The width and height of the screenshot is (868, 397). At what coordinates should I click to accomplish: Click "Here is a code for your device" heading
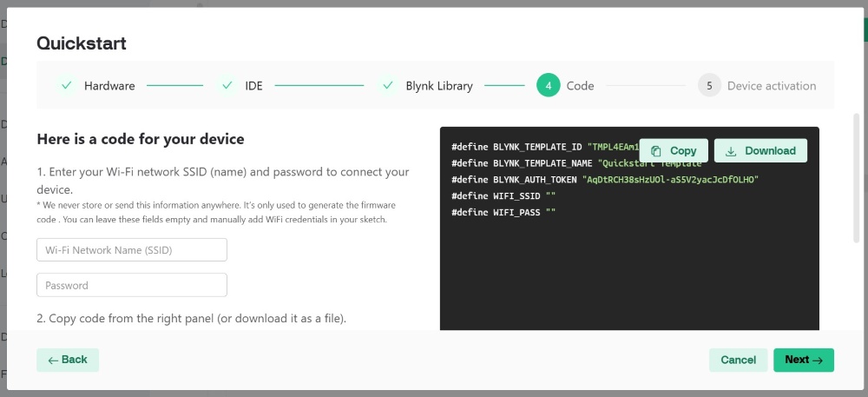pos(141,139)
